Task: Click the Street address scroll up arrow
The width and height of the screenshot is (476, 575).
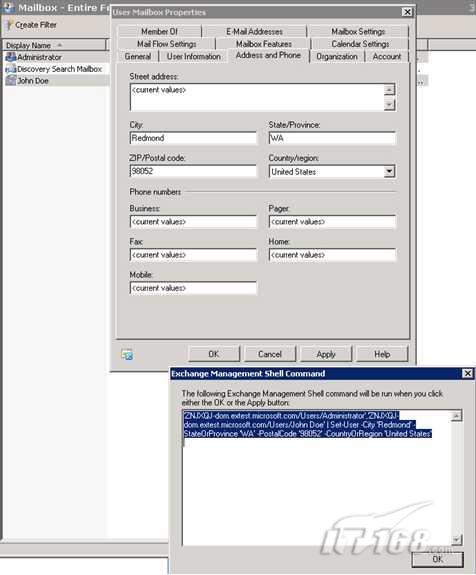Action: click(x=389, y=89)
